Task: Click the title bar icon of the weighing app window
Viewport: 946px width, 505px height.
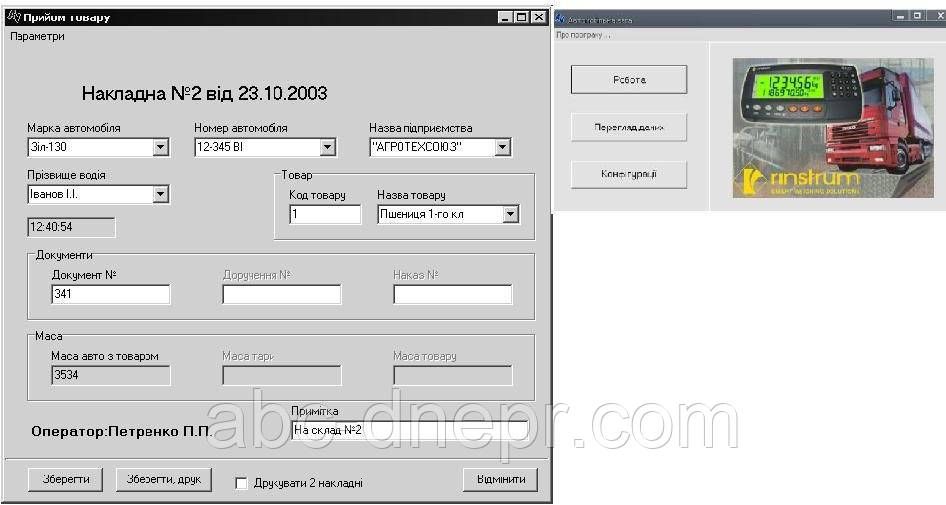Action: click(560, 18)
